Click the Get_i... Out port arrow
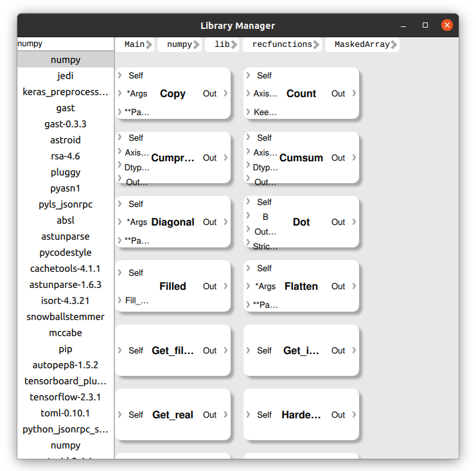The width and height of the screenshot is (476, 471). coord(354,350)
